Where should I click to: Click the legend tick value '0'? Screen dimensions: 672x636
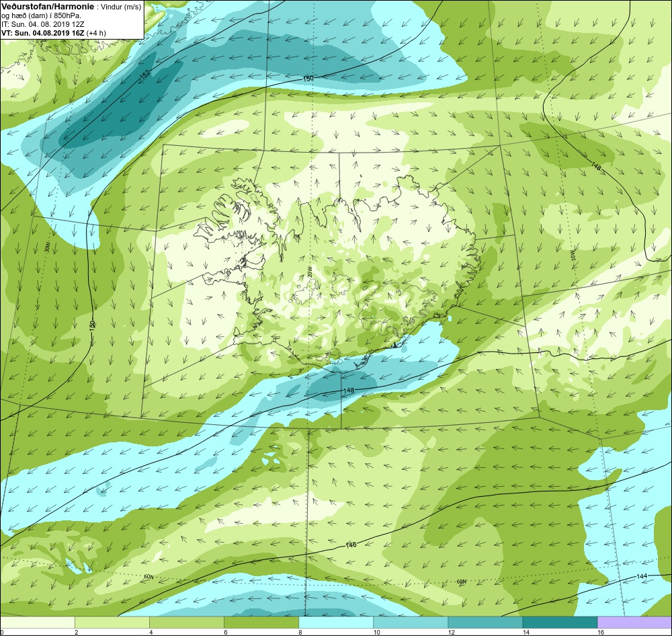[2, 632]
